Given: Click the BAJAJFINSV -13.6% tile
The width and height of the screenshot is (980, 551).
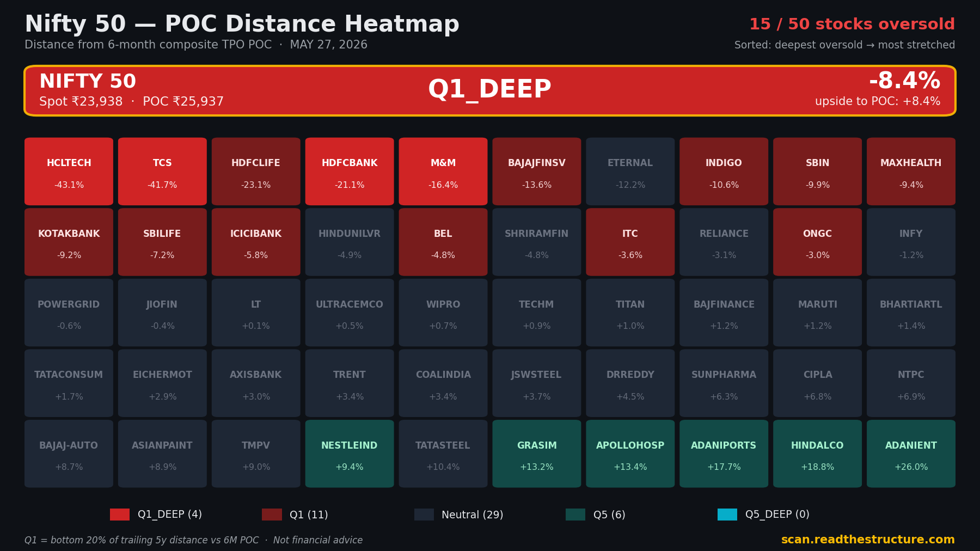Looking at the screenshot, I should pos(537,172).
